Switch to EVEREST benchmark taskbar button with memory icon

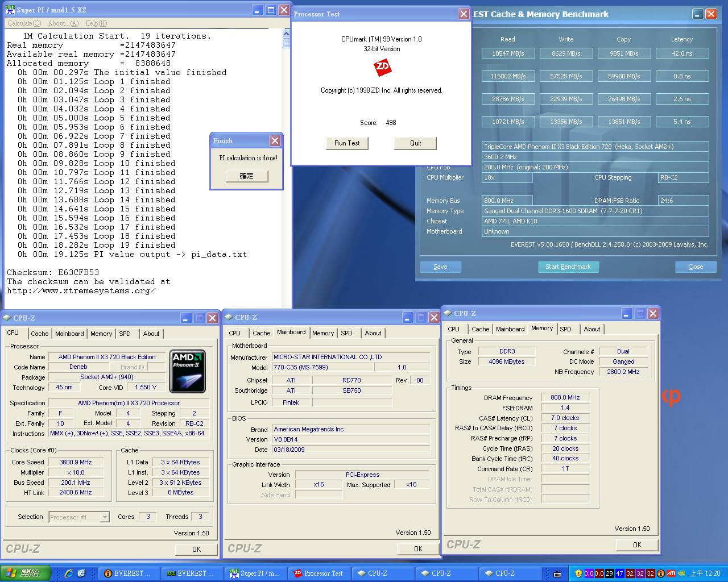[x=192, y=573]
